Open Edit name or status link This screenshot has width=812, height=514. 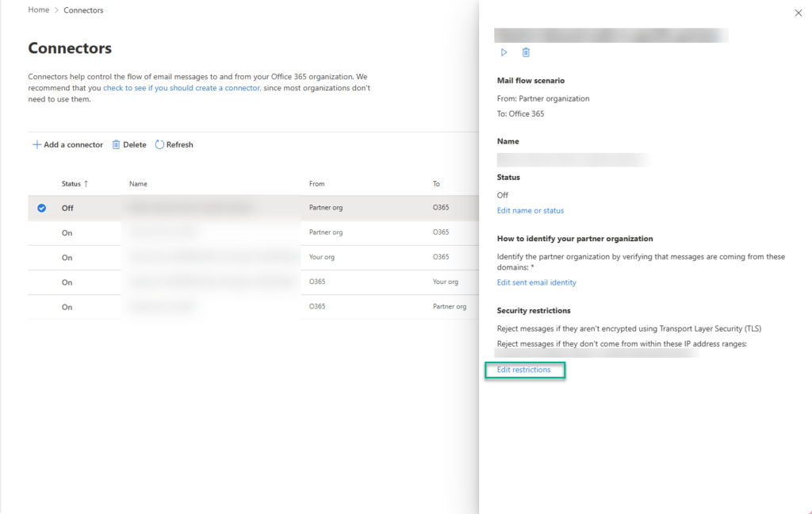click(x=530, y=210)
